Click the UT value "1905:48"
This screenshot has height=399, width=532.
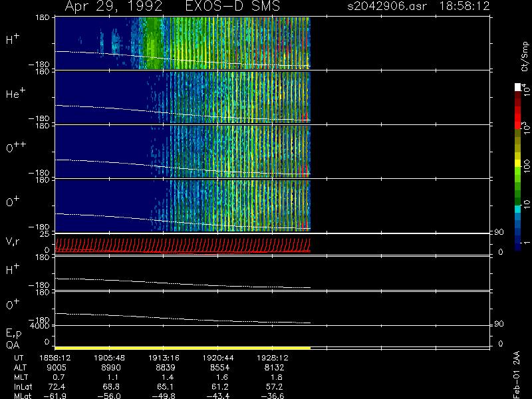pyautogui.click(x=109, y=358)
